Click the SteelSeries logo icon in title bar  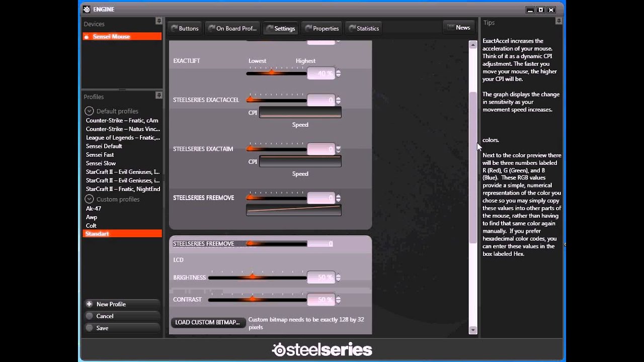(x=87, y=9)
